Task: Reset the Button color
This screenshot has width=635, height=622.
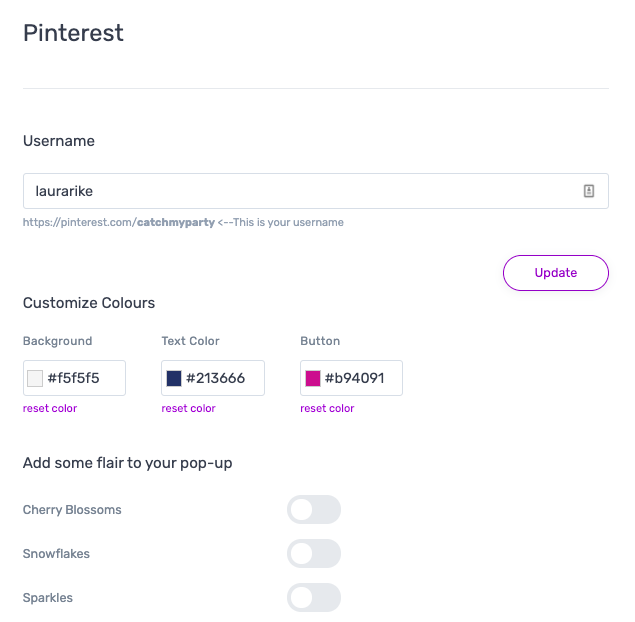Action: point(327,408)
